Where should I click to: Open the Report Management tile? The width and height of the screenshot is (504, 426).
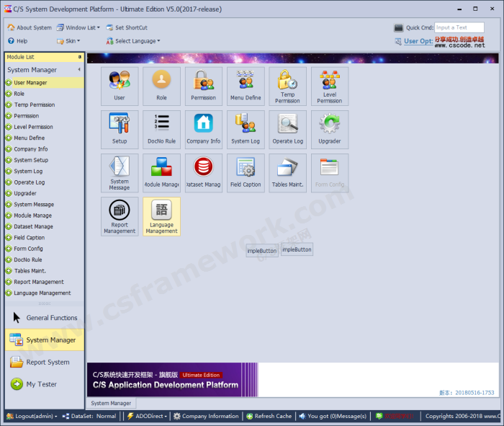120,216
